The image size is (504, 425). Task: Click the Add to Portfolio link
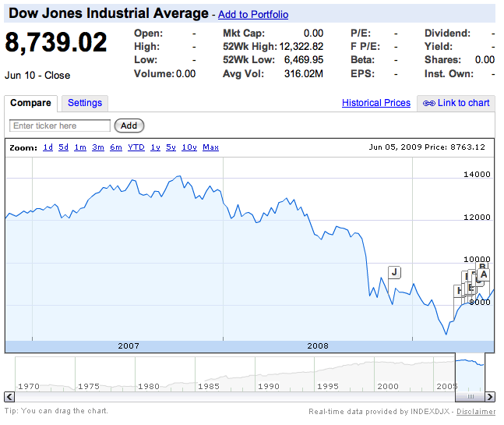point(252,15)
